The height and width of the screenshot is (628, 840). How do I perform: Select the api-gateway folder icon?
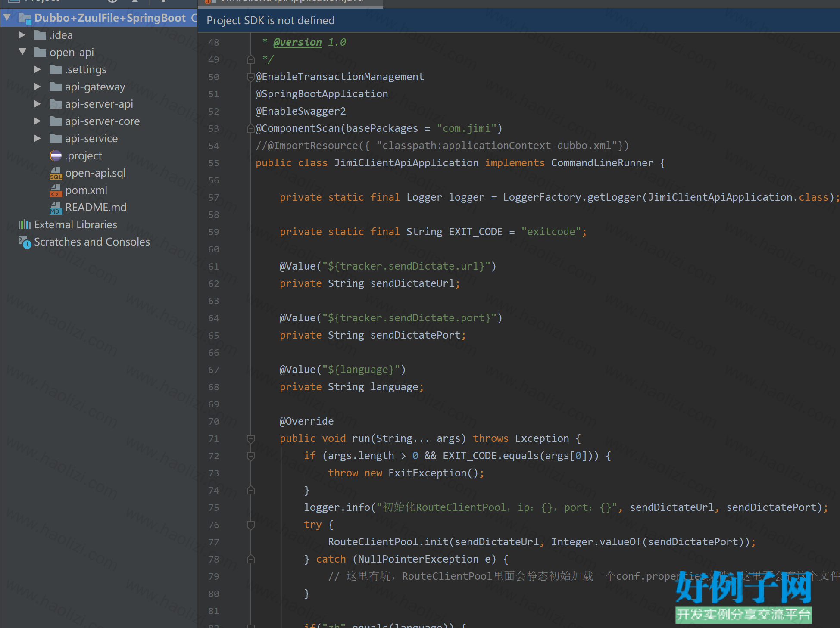click(56, 87)
